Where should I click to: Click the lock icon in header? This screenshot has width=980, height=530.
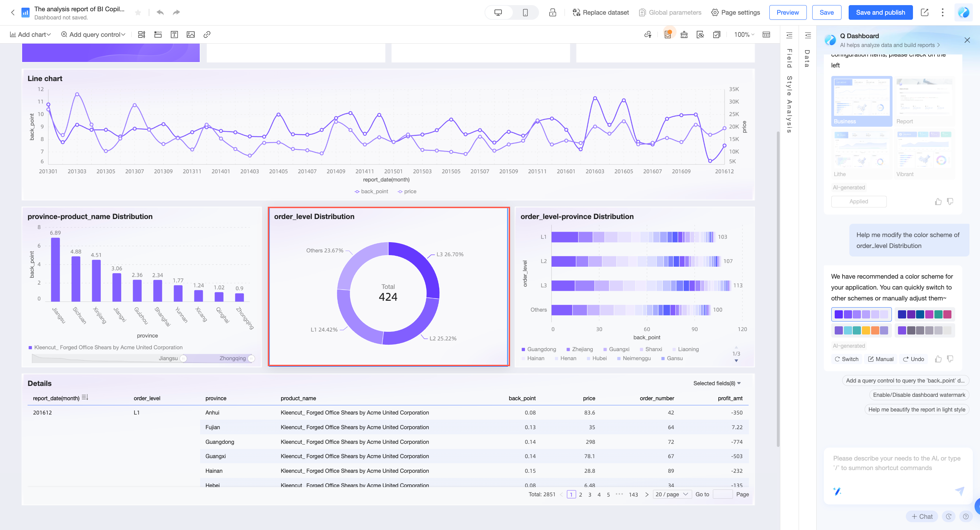552,13
